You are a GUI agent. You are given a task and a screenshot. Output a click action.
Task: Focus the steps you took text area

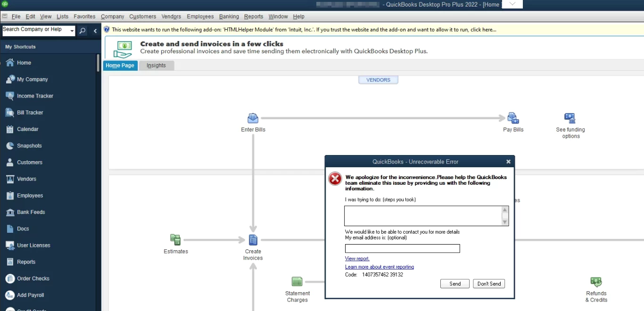423,216
